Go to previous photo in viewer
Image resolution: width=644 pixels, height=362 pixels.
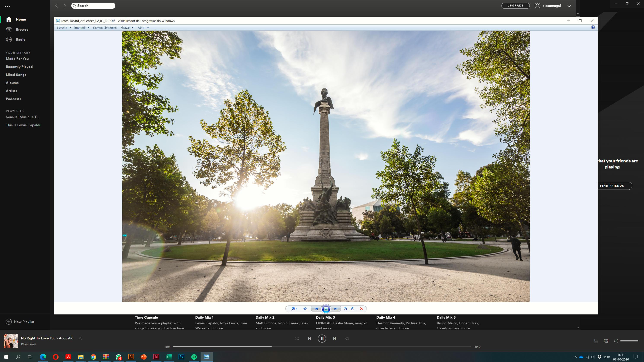point(316,309)
